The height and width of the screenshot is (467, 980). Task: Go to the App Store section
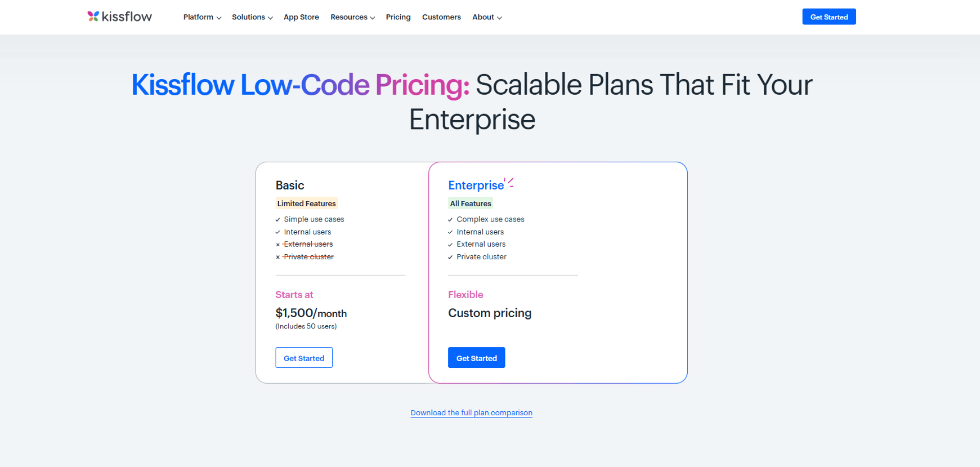(301, 17)
